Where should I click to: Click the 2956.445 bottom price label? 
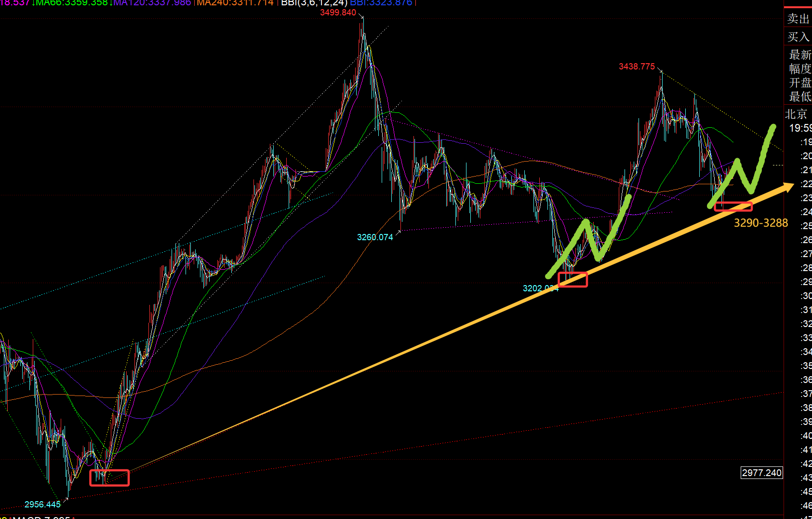[42, 505]
